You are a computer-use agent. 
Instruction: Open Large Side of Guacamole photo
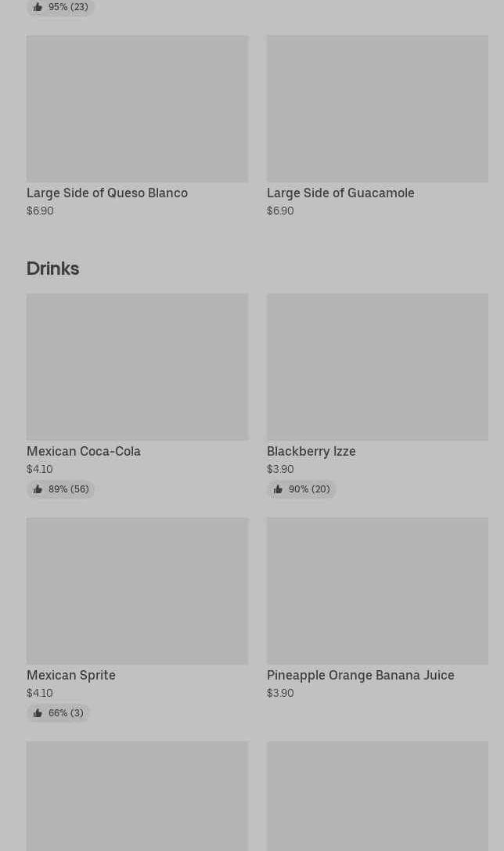click(377, 109)
